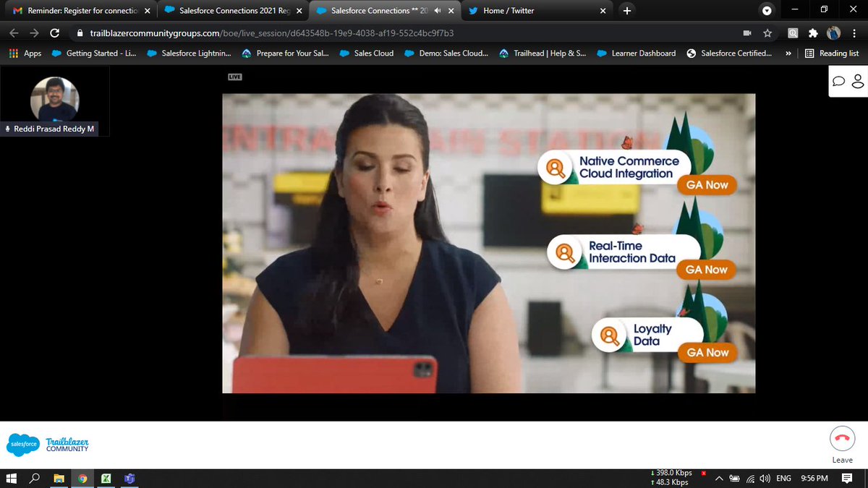This screenshot has width=868, height=488.
Task: Open the Apps bookmark shortcut
Action: pos(25,53)
